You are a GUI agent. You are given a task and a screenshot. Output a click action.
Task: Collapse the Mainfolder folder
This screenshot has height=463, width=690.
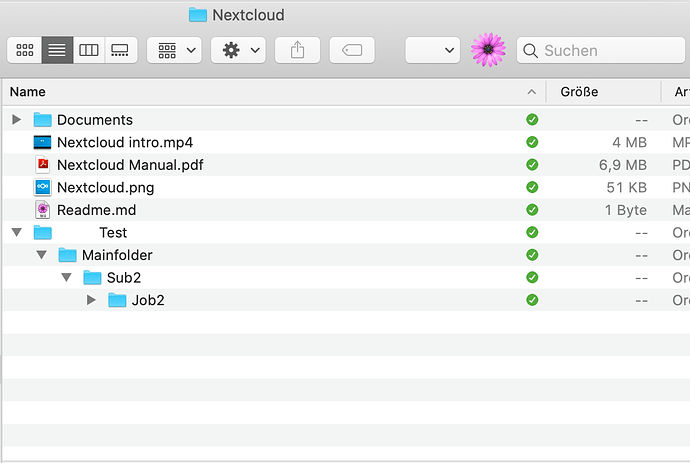coord(41,254)
